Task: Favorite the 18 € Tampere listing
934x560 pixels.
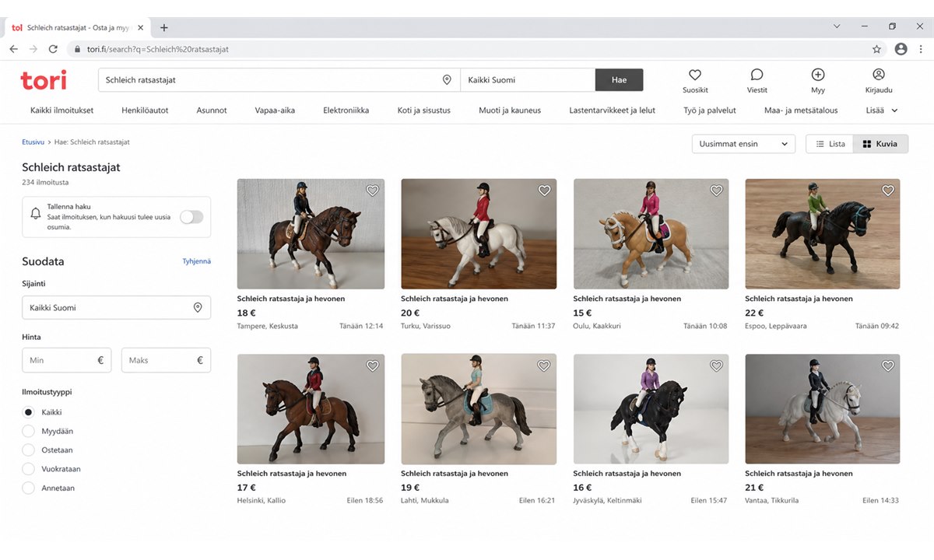Action: click(x=372, y=191)
